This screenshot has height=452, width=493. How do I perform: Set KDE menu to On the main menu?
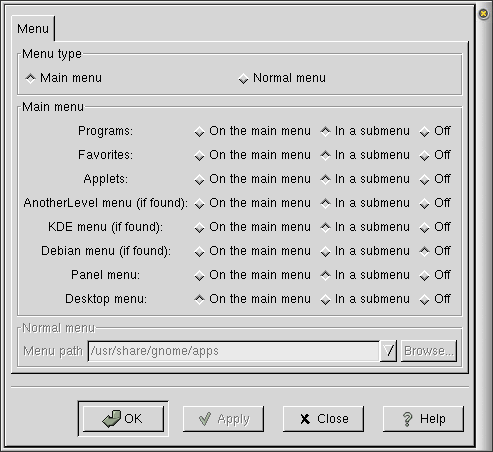tap(252, 227)
